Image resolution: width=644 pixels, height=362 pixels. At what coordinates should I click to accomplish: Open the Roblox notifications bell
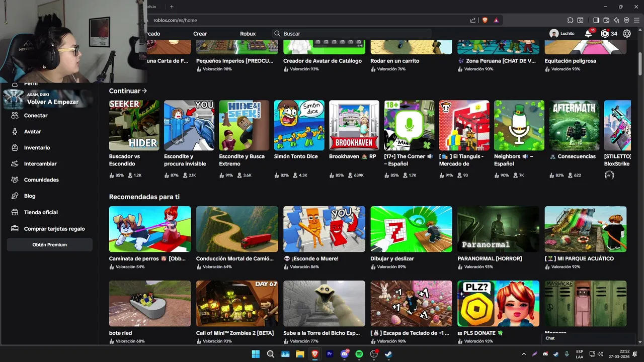pos(588,34)
